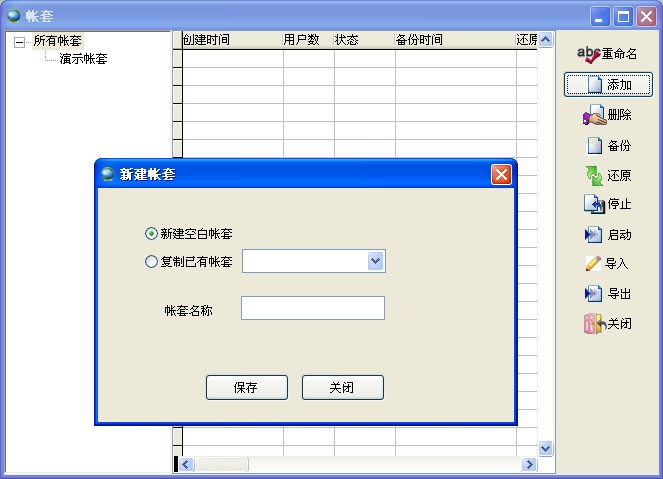Viewport: 663px width, 479px height.
Task: Click the 导入 import icon button
Action: 607,265
